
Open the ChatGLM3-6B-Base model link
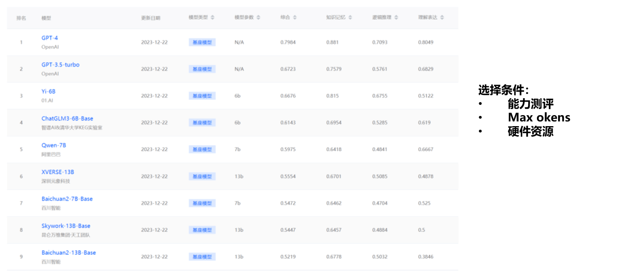click(67, 118)
